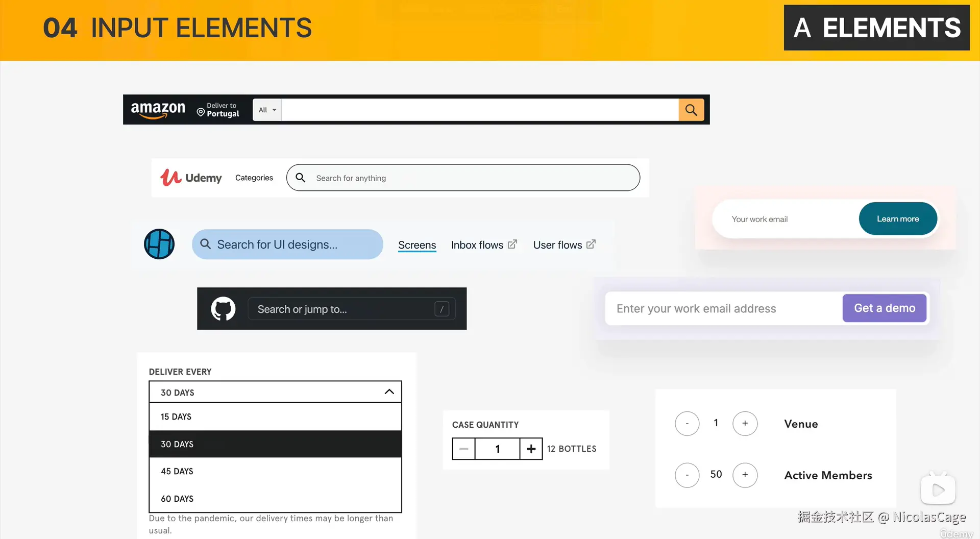
Task: Click the Active Members value 50
Action: 716,475
